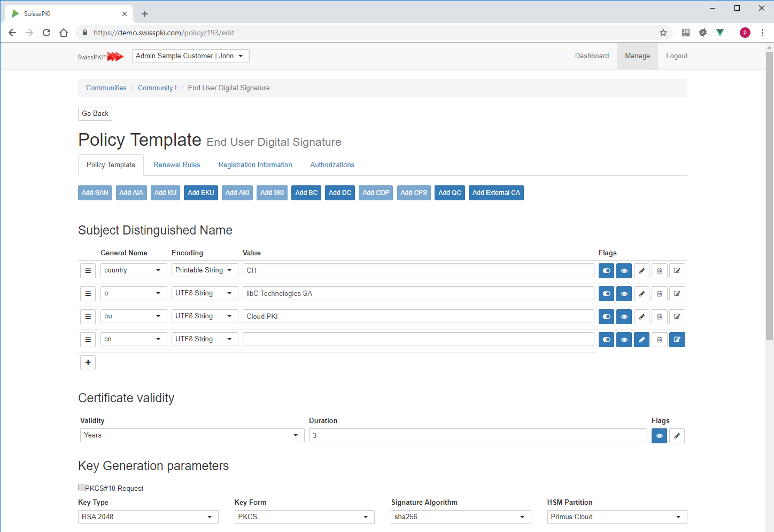Image resolution: width=774 pixels, height=532 pixels.
Task: Click the page vertical scrollbar
Action: [769, 195]
